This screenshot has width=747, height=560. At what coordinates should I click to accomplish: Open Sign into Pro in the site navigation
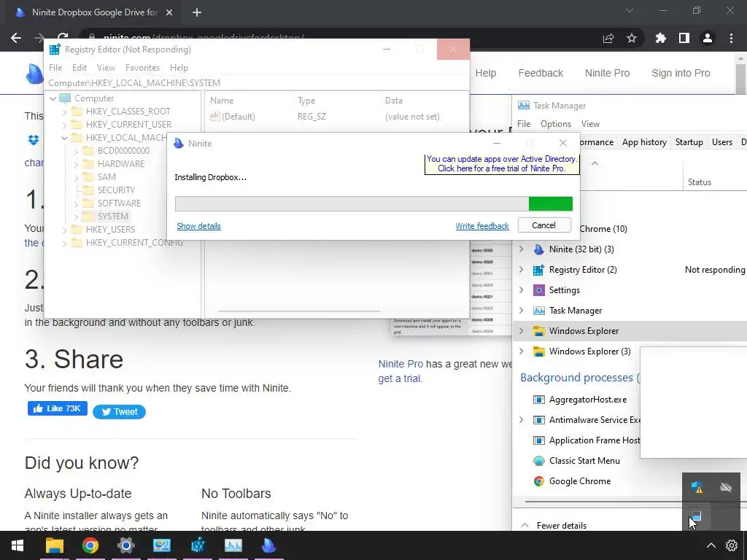[x=681, y=73]
